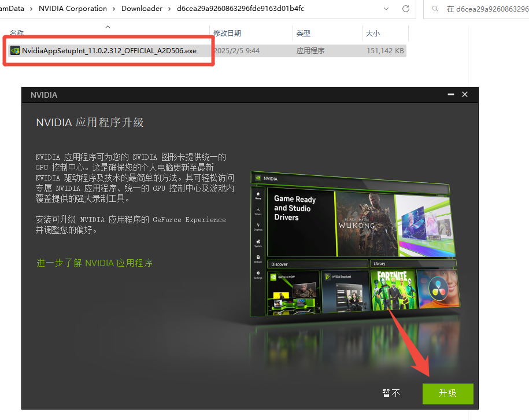Image resolution: width=529 pixels, height=420 pixels.
Task: Click the green 升级 button
Action: 447,393
